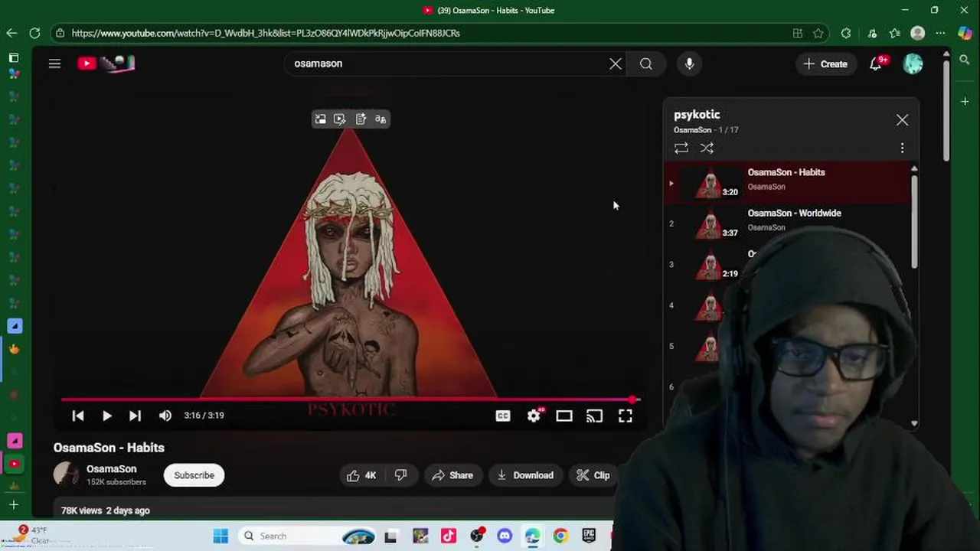Open browser profile avatar
This screenshot has width=980, height=551.
918,33
